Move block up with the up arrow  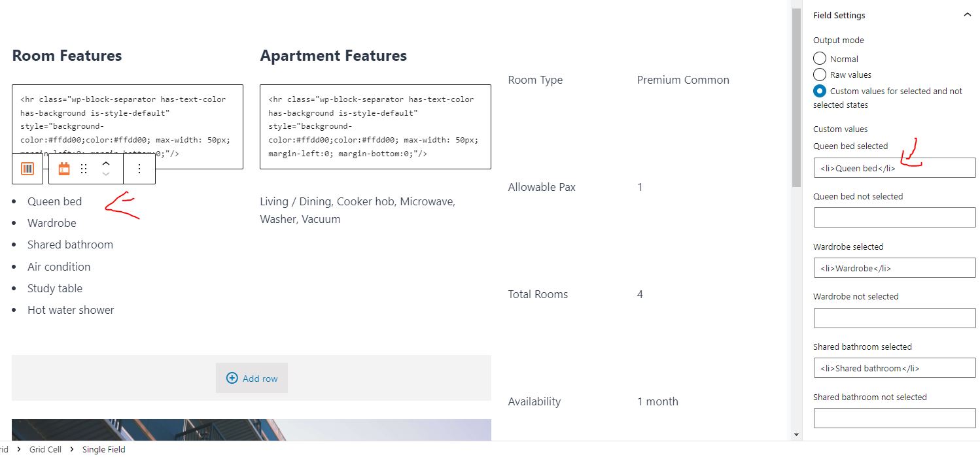(x=106, y=163)
